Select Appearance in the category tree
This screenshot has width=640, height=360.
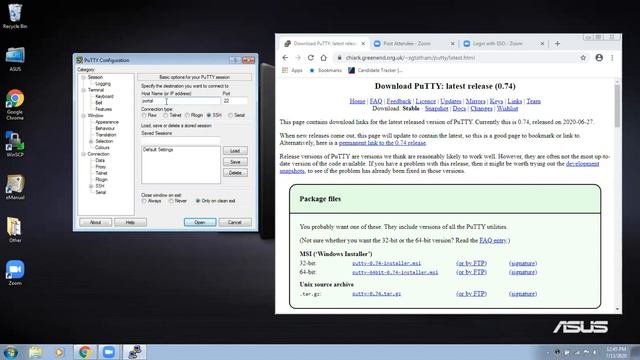(x=107, y=122)
